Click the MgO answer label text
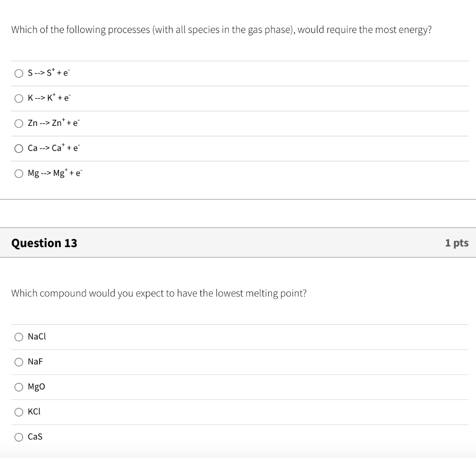Screen dimensions: 476x458 click(36, 387)
